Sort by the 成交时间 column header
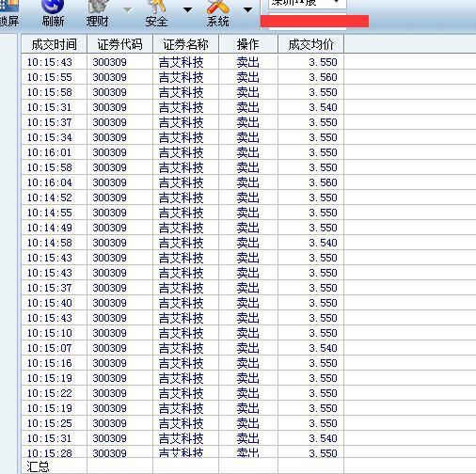Viewport: 476px width, 474px height. (x=55, y=44)
